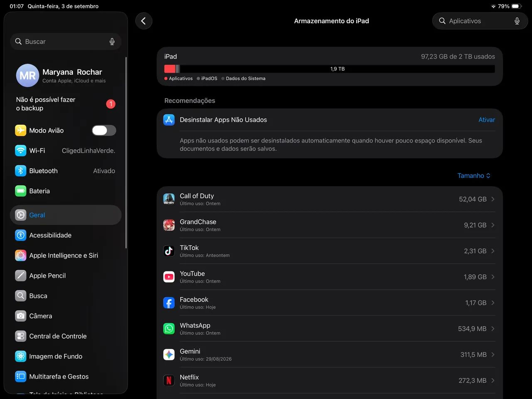Tap the YouTube app icon

[169, 277]
